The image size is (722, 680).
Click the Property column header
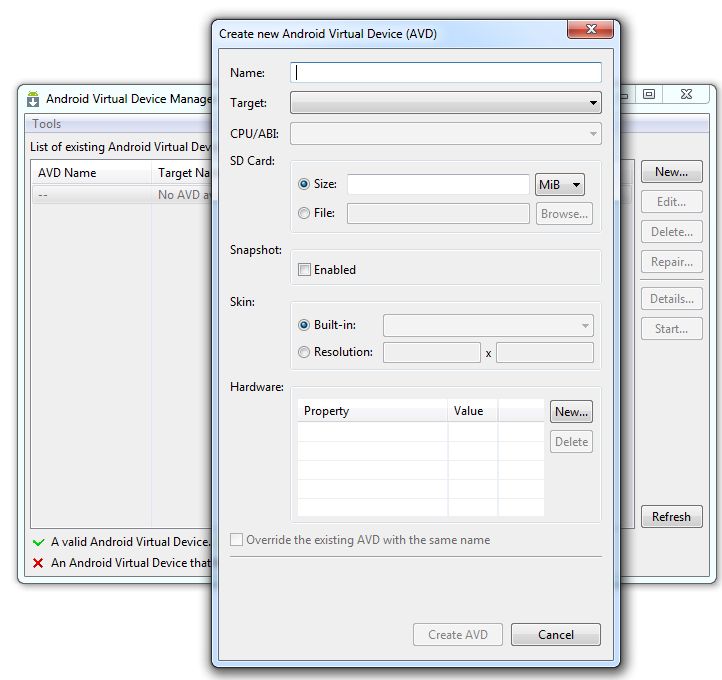tap(373, 411)
